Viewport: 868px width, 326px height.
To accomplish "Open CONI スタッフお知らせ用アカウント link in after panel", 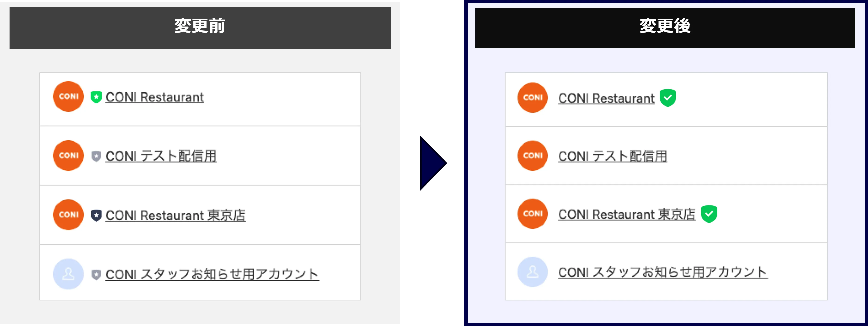I will coord(662,272).
